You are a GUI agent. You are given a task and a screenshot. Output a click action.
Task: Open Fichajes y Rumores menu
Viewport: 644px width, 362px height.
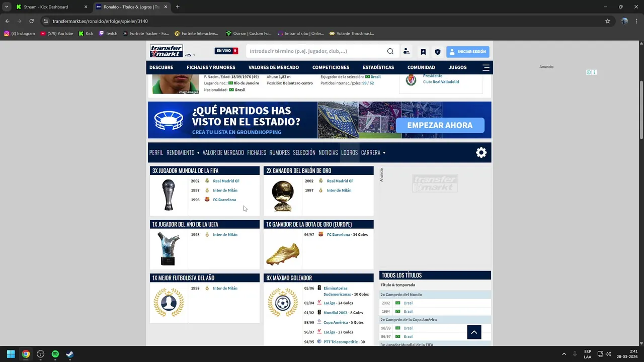[x=211, y=67]
